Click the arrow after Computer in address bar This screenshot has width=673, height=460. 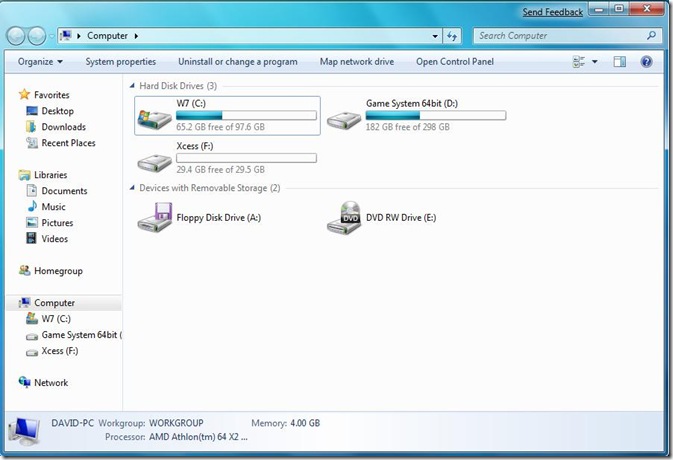click(136, 36)
